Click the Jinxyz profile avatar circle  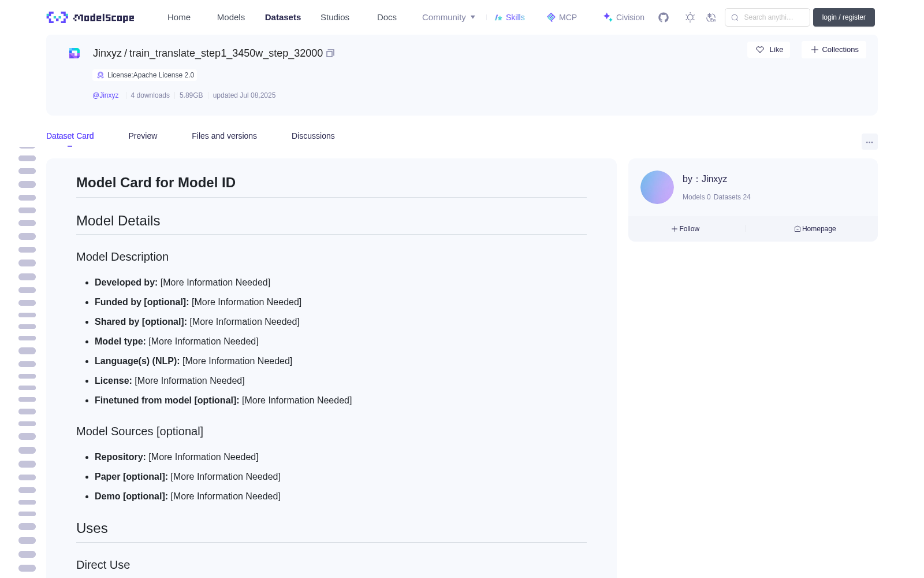(x=657, y=187)
